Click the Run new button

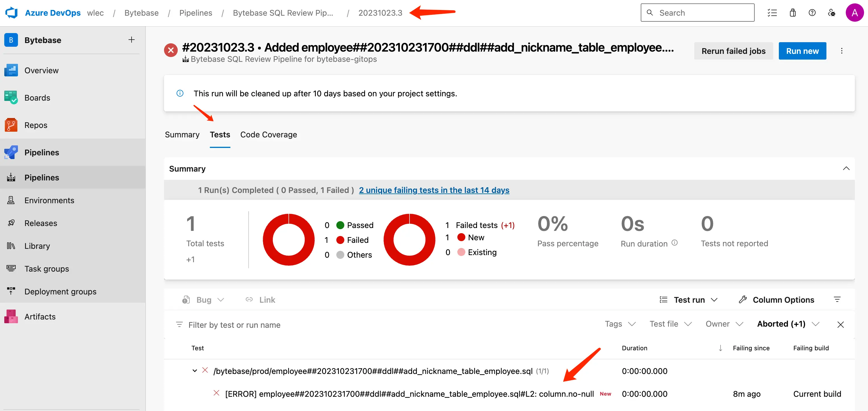click(802, 51)
